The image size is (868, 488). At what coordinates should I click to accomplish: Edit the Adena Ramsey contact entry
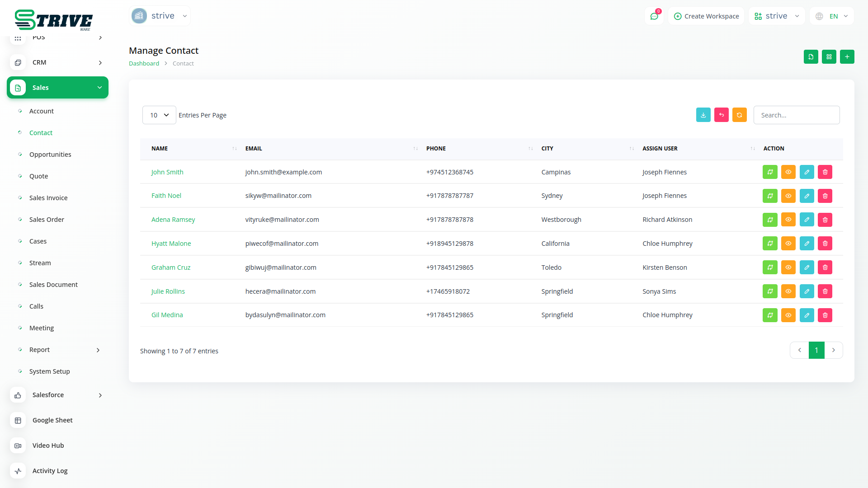(807, 220)
